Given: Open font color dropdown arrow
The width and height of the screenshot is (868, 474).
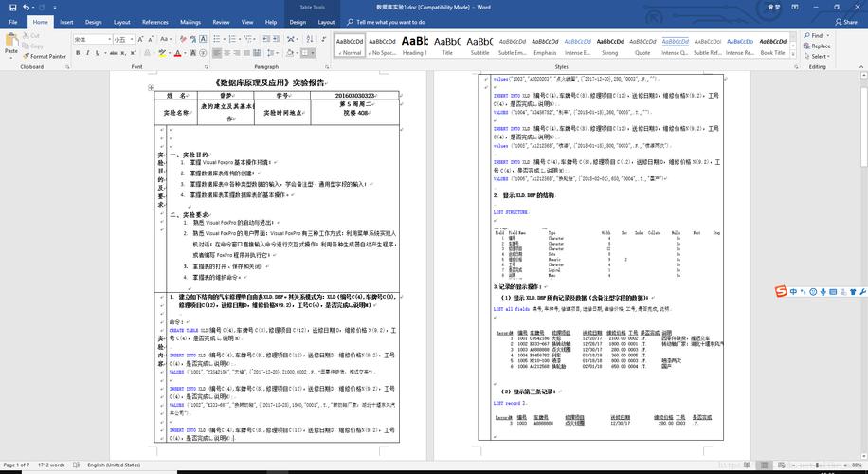Looking at the screenshot, I should pyautogui.click(x=184, y=53).
